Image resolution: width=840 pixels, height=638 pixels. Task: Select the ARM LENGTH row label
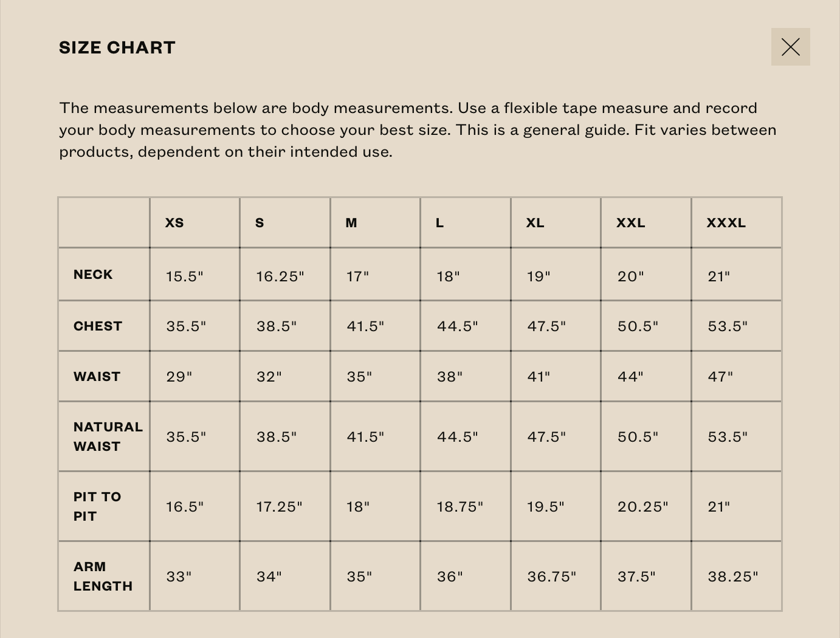point(103,577)
